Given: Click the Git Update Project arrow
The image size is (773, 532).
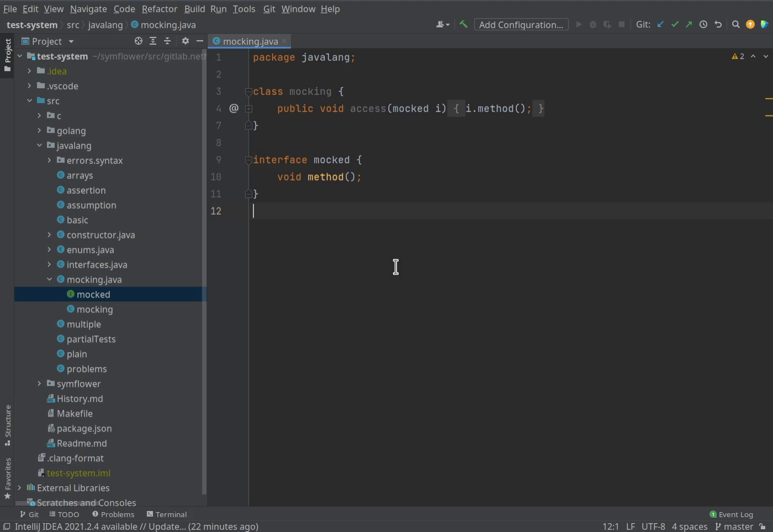Looking at the screenshot, I should click(660, 24).
